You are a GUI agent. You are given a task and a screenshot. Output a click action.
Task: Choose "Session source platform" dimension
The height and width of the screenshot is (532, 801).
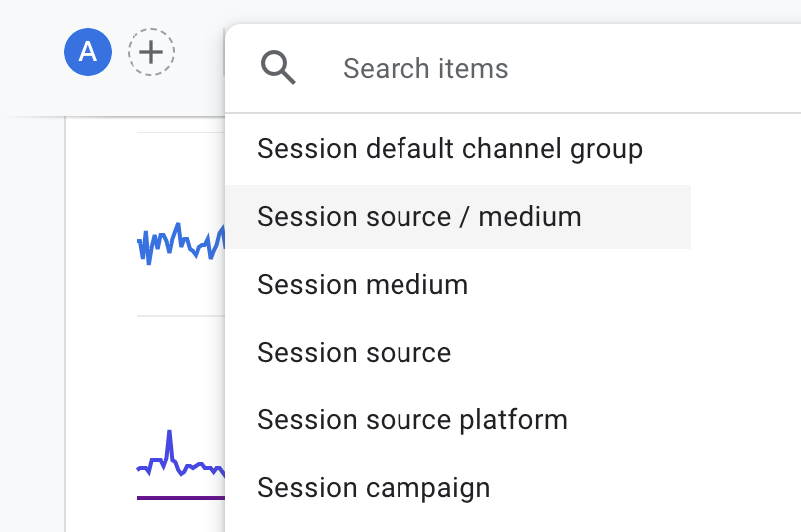coord(412,420)
